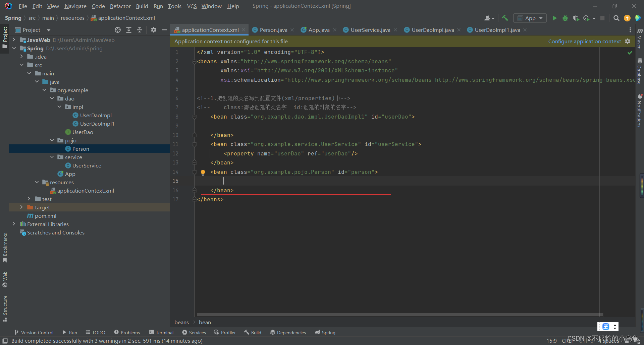
Task: Collapse the Spring project root node
Action: [x=14, y=48]
